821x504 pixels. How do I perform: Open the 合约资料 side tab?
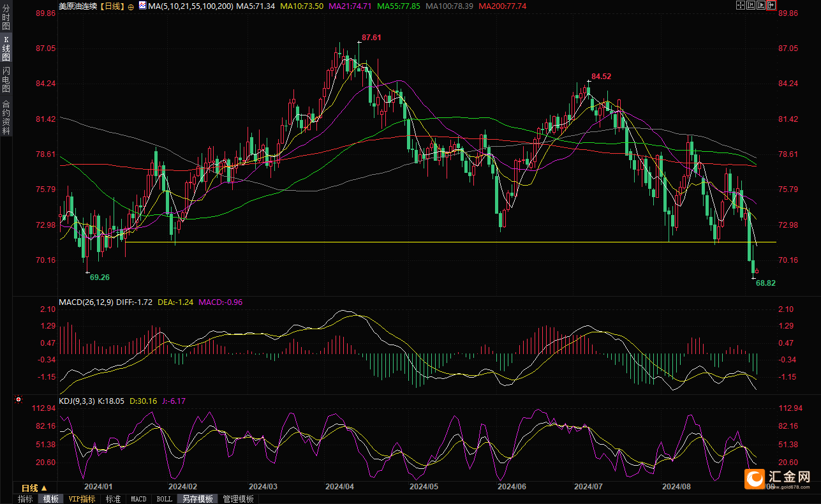pos(6,117)
